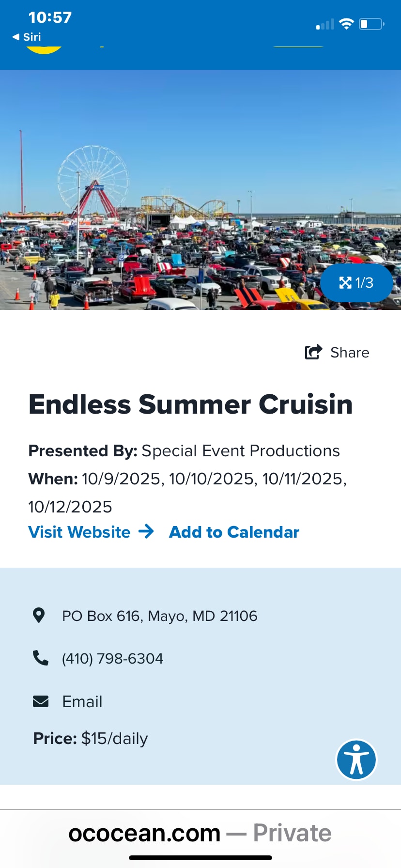Tap the expand arrows icon on the photo

(x=345, y=282)
